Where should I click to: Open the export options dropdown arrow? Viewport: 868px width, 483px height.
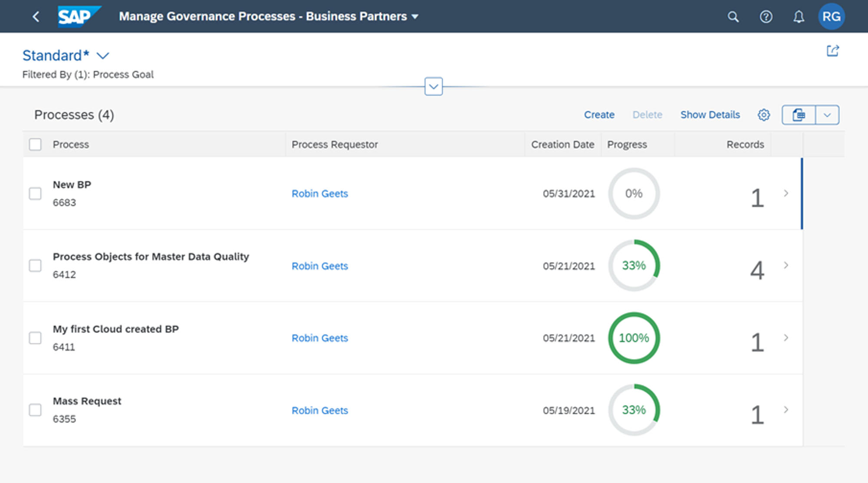coord(827,115)
